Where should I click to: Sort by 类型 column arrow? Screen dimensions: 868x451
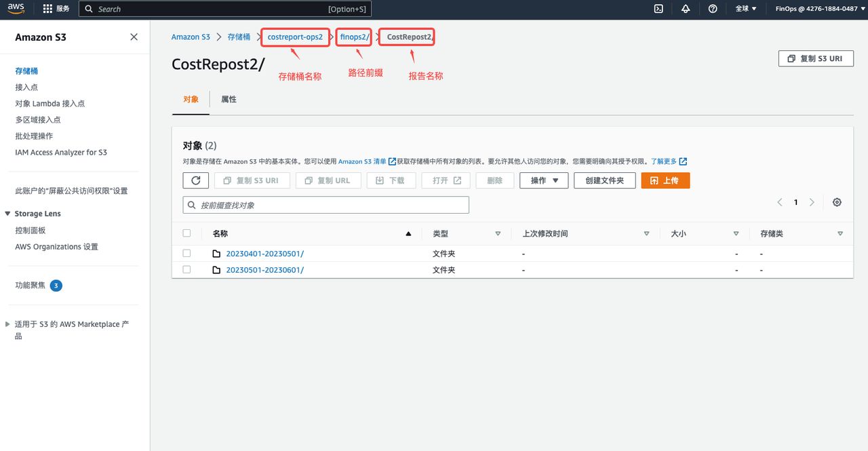point(498,233)
